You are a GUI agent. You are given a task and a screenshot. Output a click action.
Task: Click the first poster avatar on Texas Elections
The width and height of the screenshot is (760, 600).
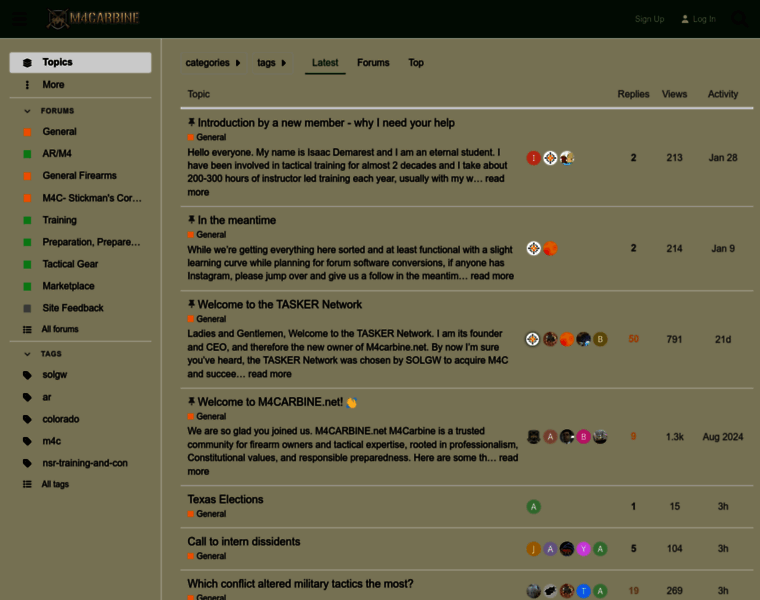coord(534,507)
